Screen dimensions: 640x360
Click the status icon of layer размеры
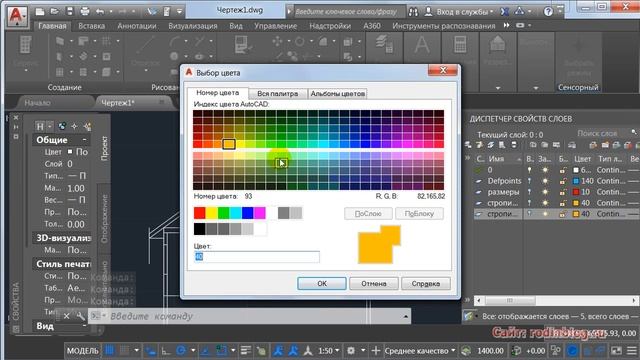pyautogui.click(x=479, y=192)
